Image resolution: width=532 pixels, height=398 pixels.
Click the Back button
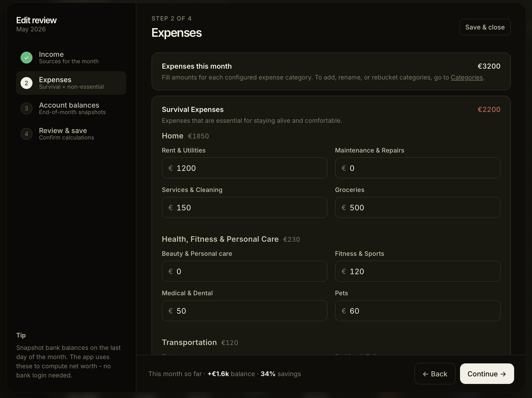click(x=435, y=374)
